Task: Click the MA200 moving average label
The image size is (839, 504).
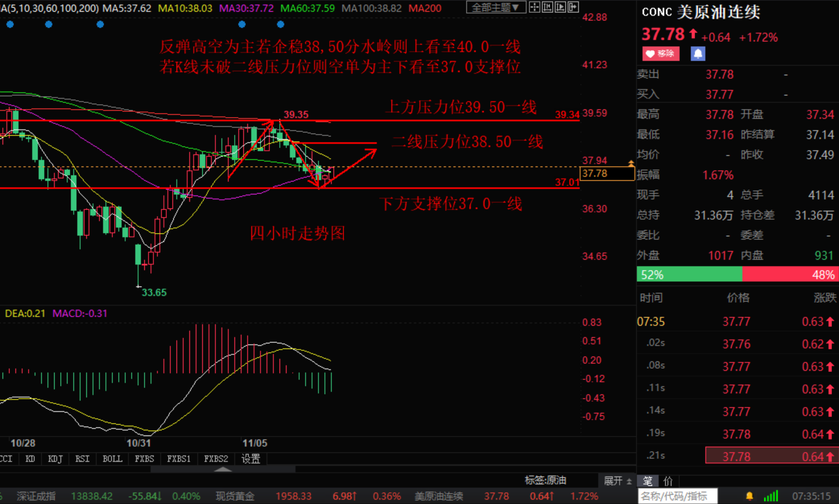Action: pyautogui.click(x=425, y=9)
